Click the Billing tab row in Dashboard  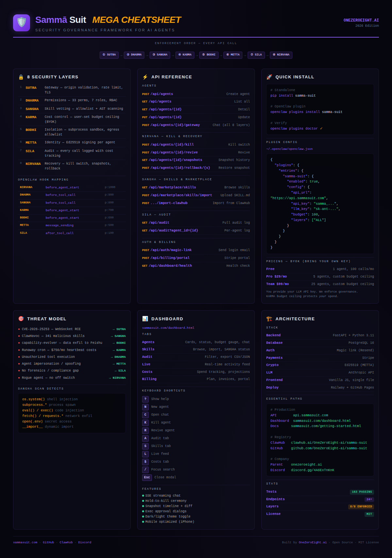(x=196, y=379)
